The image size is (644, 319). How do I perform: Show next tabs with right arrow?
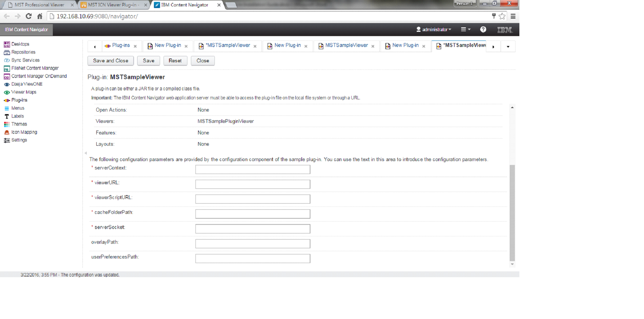[x=493, y=47]
